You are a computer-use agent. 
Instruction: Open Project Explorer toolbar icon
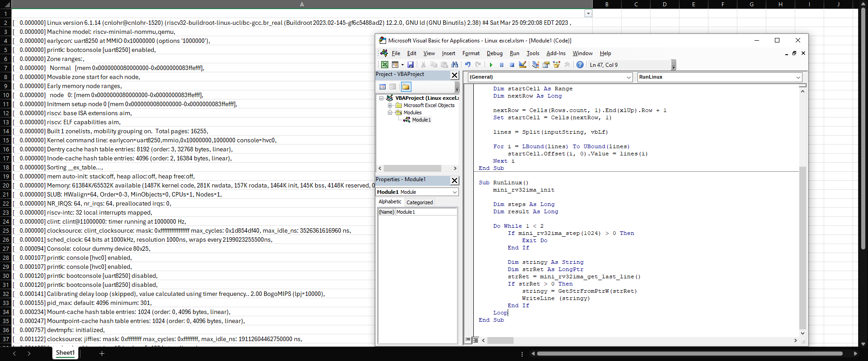pyautogui.click(x=536, y=65)
